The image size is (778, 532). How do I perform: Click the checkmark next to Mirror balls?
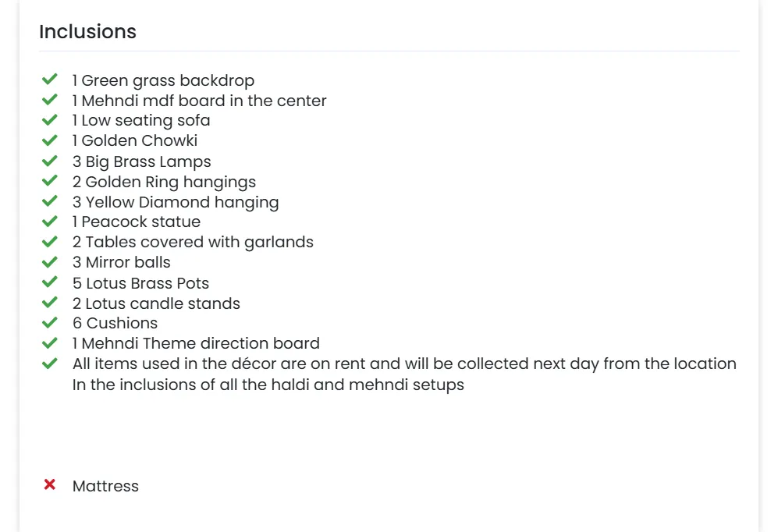(50, 262)
